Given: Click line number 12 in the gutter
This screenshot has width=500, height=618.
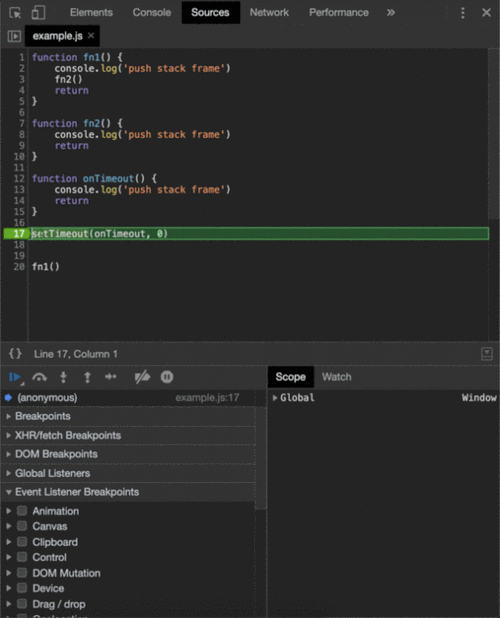Looking at the screenshot, I should click(x=19, y=179).
